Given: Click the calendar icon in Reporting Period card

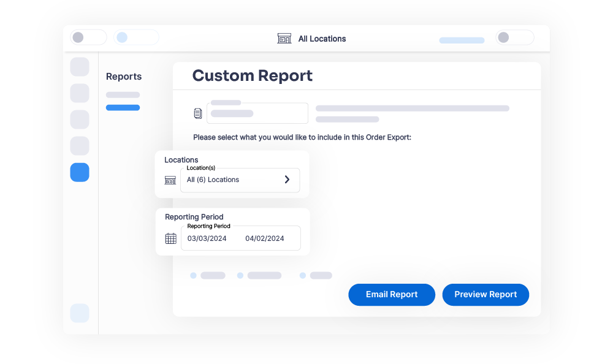Looking at the screenshot, I should pyautogui.click(x=171, y=238).
